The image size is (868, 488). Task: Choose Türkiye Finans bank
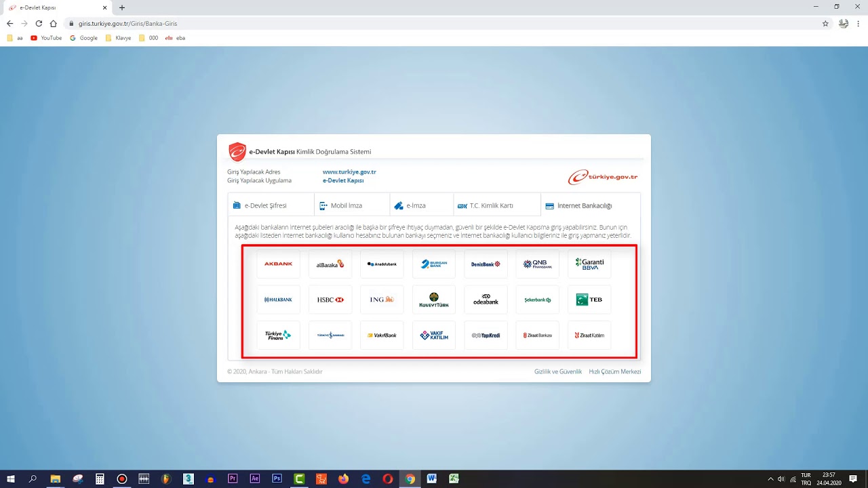(x=279, y=335)
